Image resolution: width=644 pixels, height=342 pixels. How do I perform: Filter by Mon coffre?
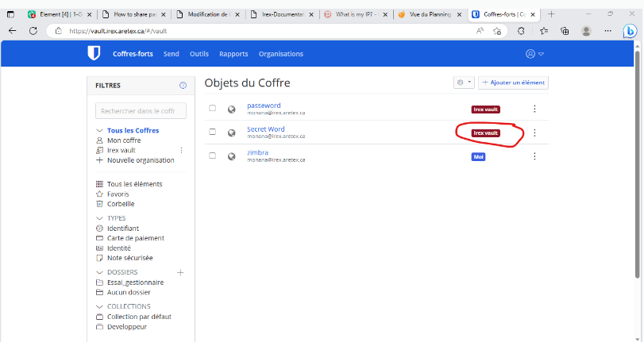[x=124, y=140]
